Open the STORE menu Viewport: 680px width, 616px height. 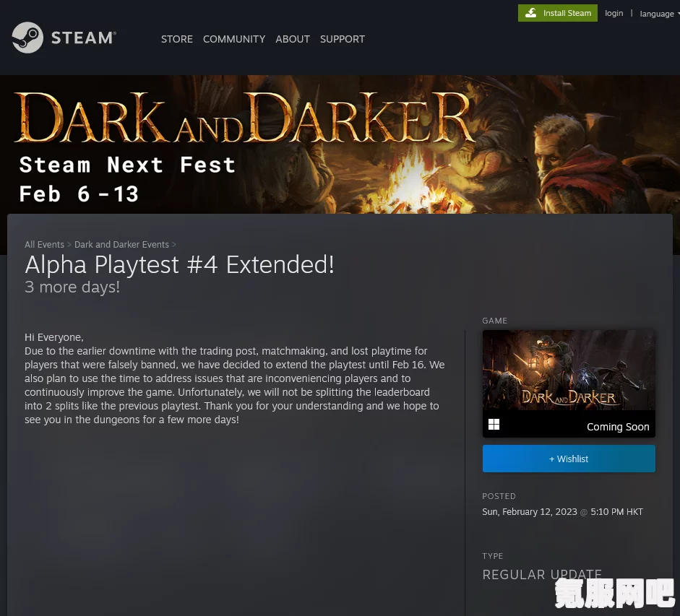point(177,39)
